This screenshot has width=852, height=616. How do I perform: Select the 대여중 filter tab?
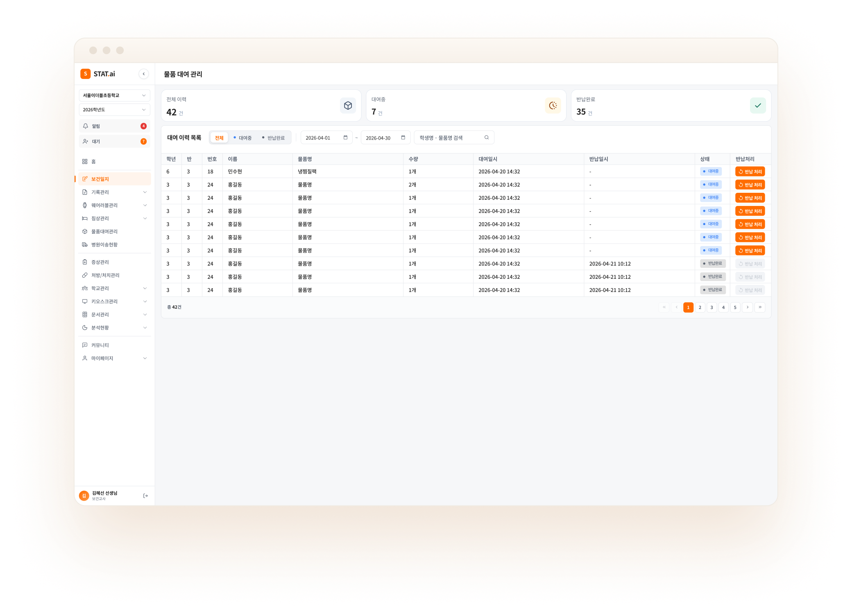pyautogui.click(x=242, y=138)
